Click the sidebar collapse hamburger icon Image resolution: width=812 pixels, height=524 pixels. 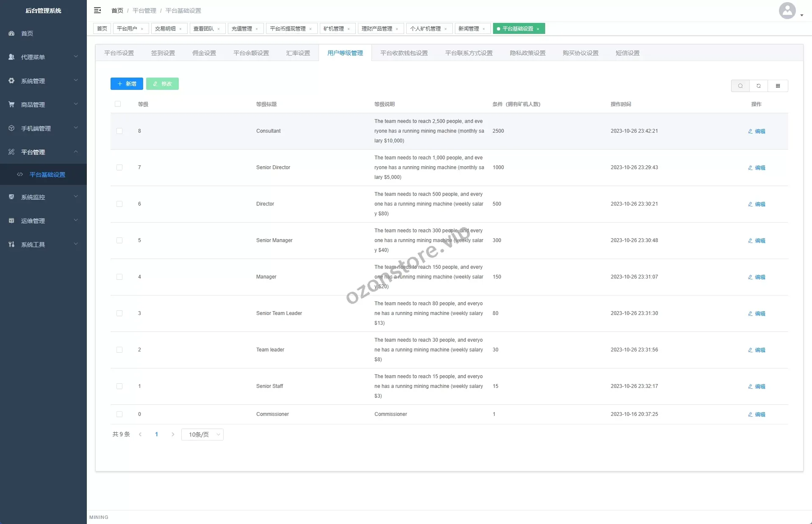tap(97, 10)
